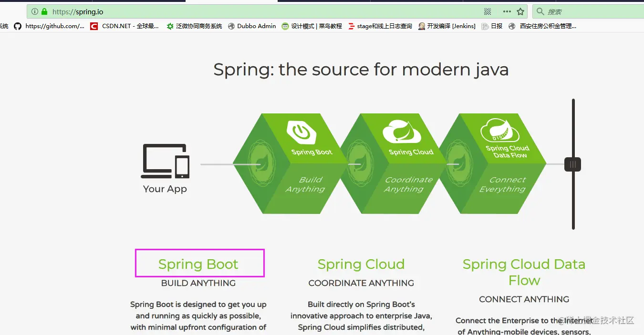Screen dimensions: 644x335
Task: Open the 西安住房公积金管理 bookmark
Action: 542,26
